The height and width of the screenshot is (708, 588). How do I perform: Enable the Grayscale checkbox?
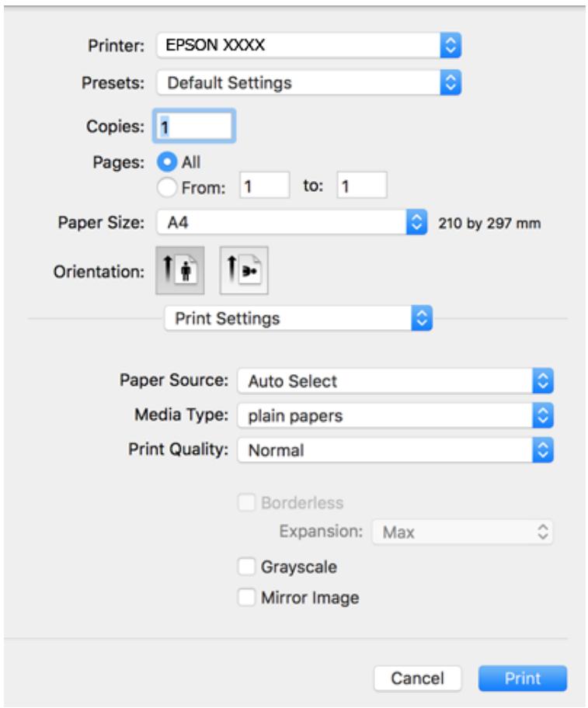click(x=246, y=567)
